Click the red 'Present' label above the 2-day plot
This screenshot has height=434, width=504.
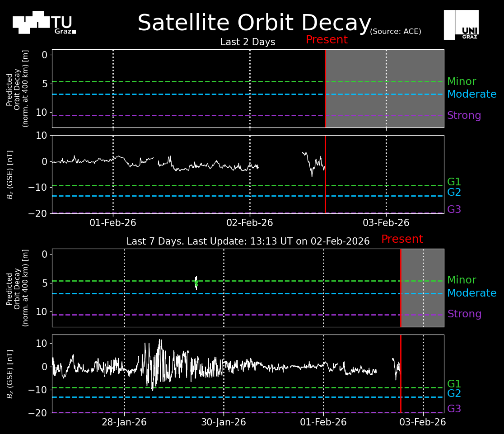(x=327, y=40)
